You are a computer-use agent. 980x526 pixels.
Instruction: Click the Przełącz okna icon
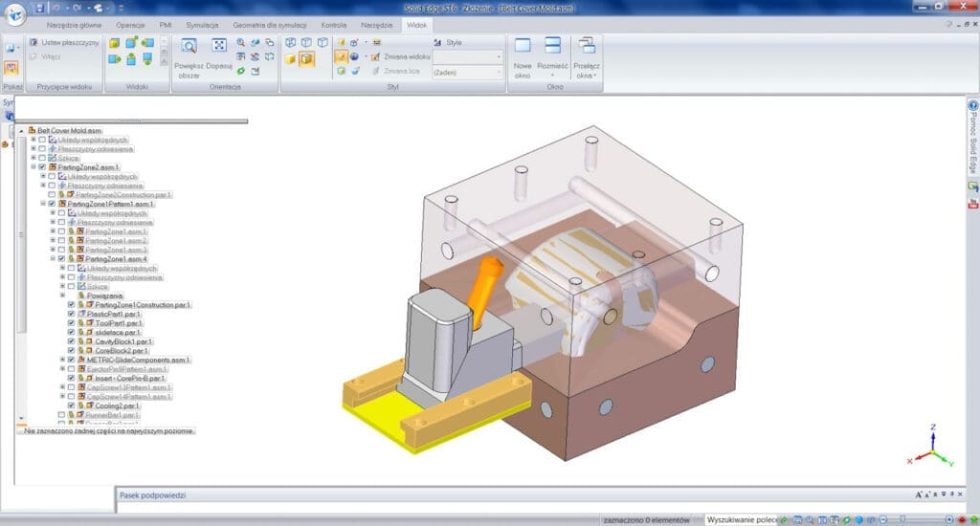[x=586, y=54]
